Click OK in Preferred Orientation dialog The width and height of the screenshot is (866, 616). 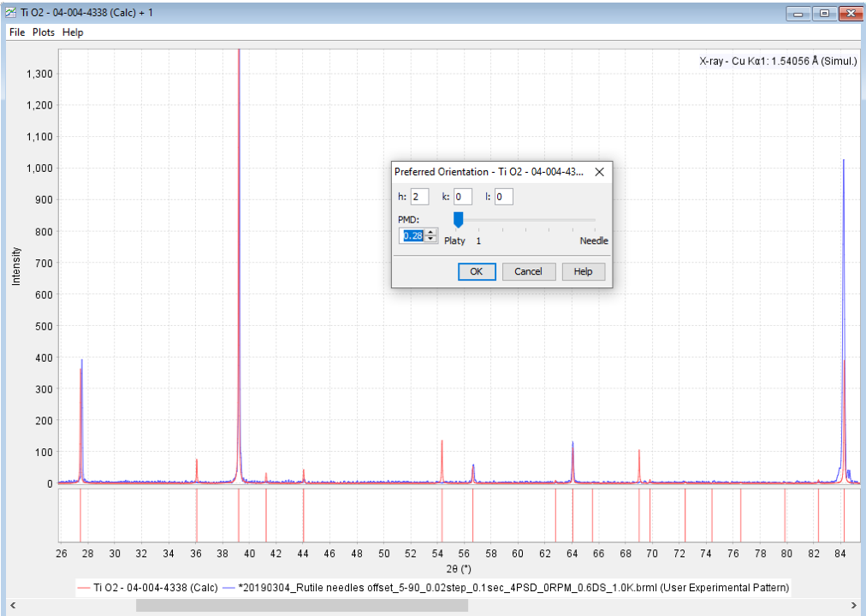[x=477, y=271]
